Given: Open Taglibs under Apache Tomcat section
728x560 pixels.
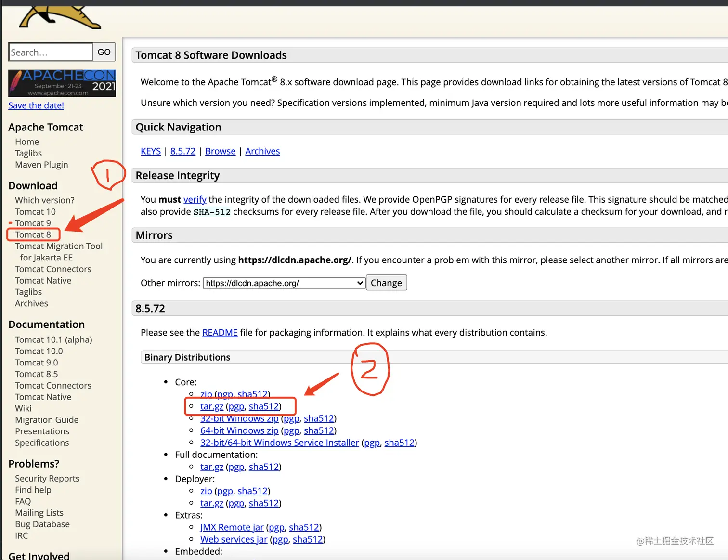Looking at the screenshot, I should tap(28, 153).
